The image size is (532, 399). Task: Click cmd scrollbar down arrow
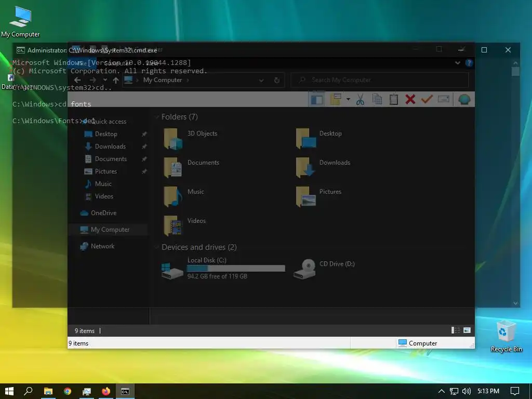click(x=515, y=303)
